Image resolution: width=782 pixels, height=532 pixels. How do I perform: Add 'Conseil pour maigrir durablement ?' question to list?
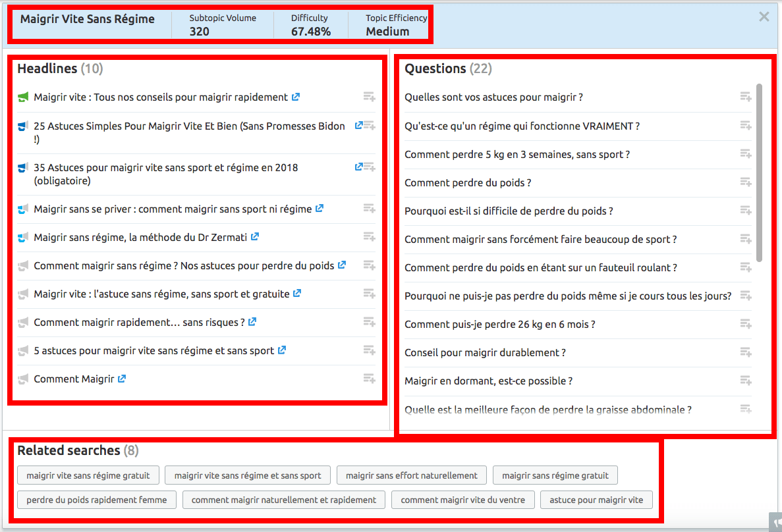[745, 352]
